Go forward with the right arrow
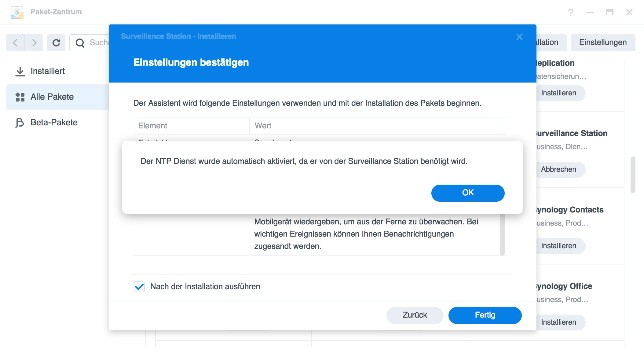This screenshot has width=644, height=354. [34, 43]
